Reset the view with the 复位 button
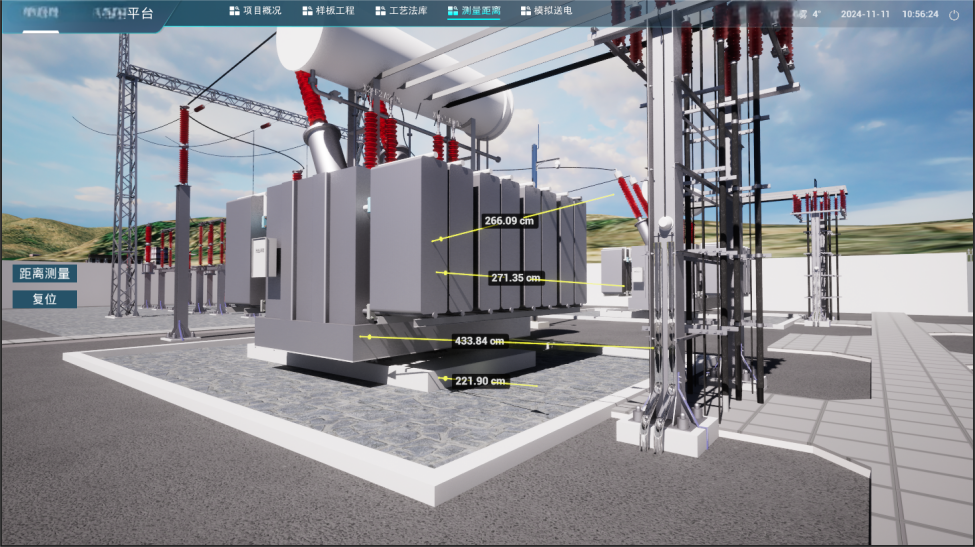Viewport: 975px width, 547px height. (44, 299)
